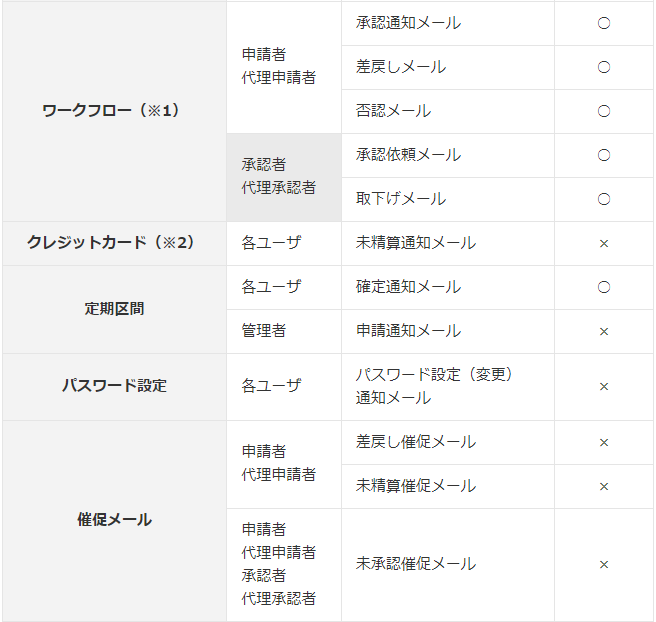Click the circle mark for 承認通知メール
Image resolution: width=656 pixels, height=622 pixels.
coord(604,23)
